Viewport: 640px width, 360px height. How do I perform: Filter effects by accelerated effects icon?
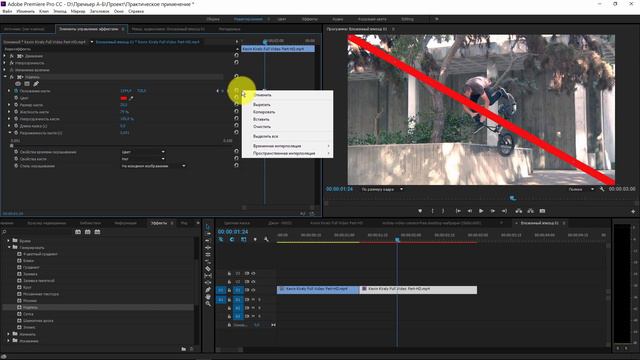click(78, 232)
